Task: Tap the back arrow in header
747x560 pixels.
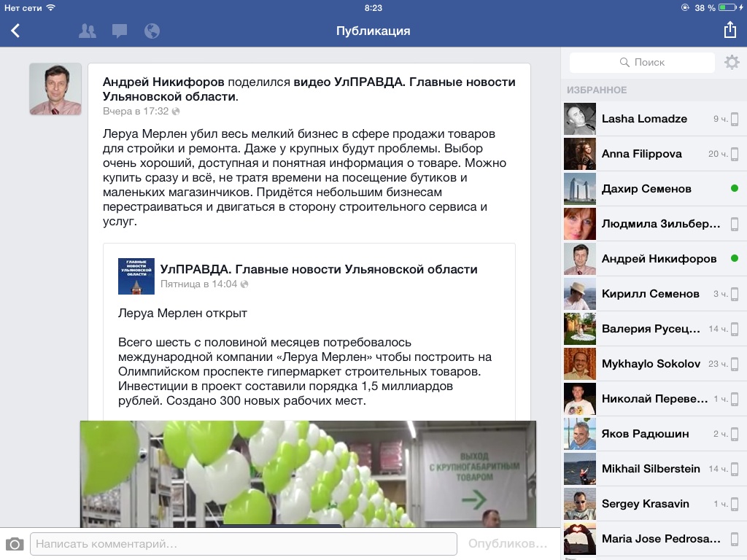Action: [15, 31]
